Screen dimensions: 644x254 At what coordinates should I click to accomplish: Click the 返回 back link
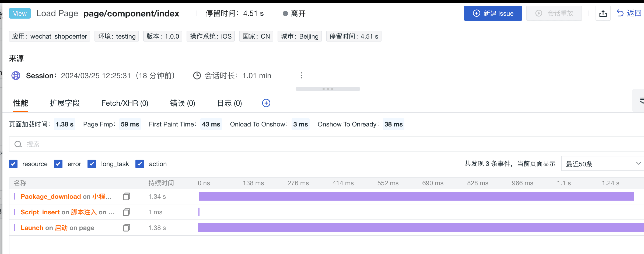click(629, 13)
